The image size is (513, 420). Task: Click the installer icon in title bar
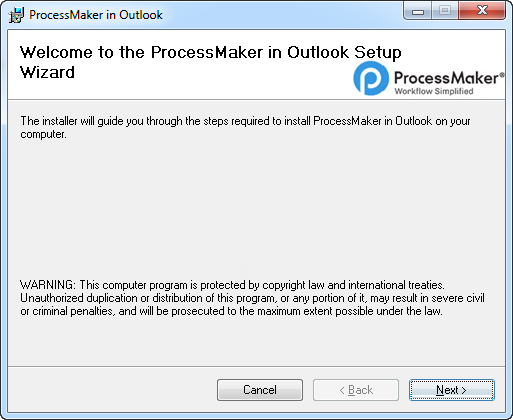16,15
